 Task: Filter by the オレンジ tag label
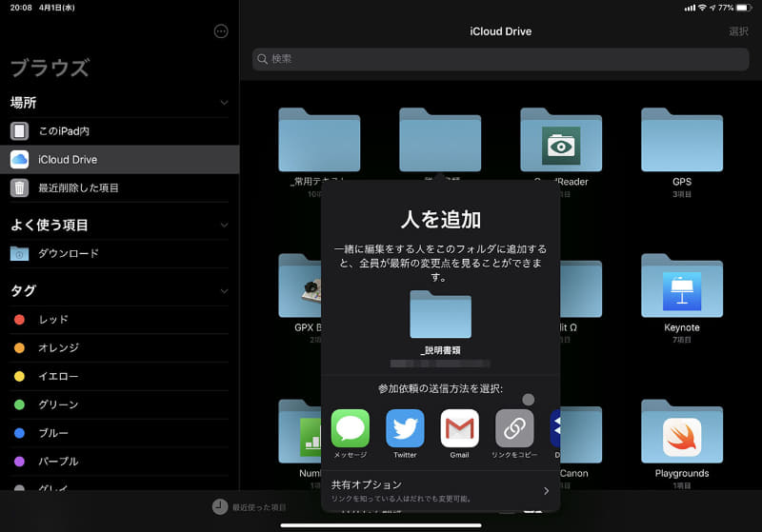point(58,348)
